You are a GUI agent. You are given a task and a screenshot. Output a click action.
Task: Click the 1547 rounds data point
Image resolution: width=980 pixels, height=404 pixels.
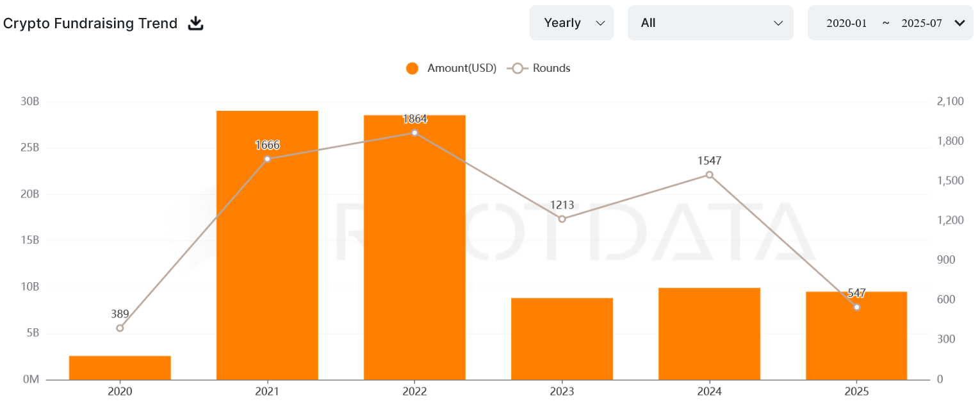click(x=709, y=174)
